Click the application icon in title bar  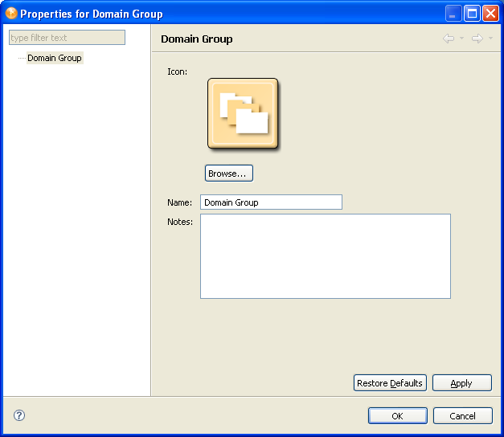click(x=11, y=13)
